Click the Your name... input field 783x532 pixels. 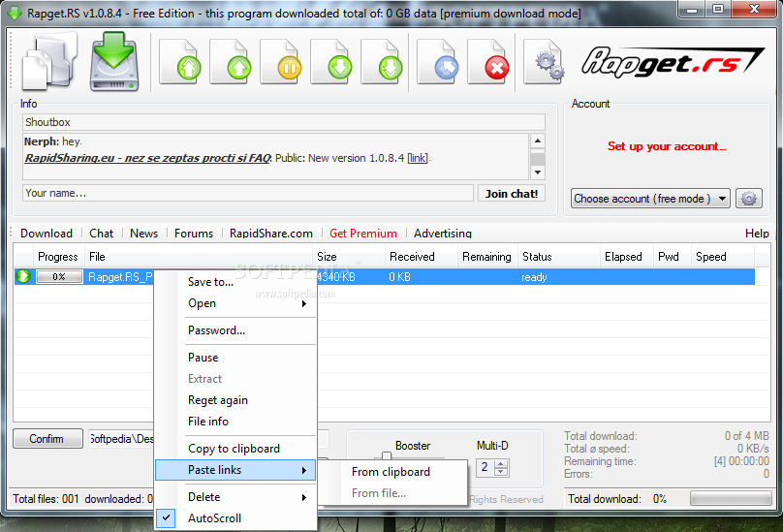coord(248,193)
